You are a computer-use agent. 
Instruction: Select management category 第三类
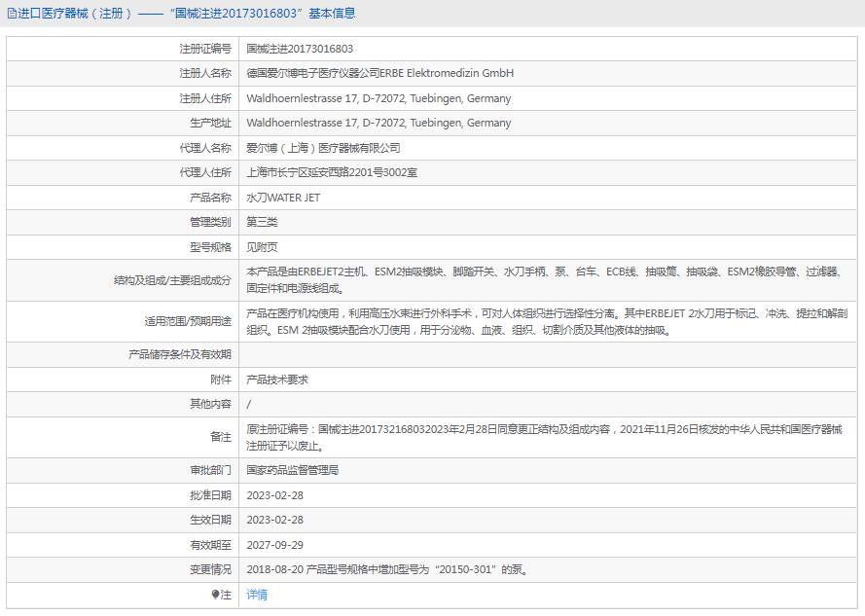(262, 222)
